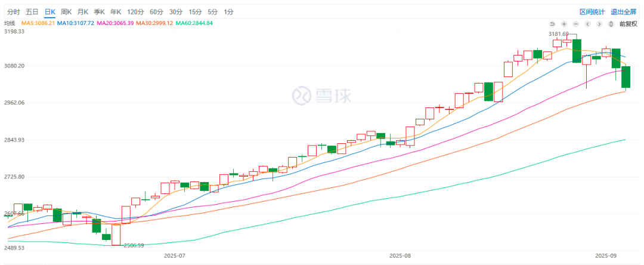644x265 pixels.
Task: Click the MA60:2844.84 legend entry
Action: pyautogui.click(x=194, y=23)
